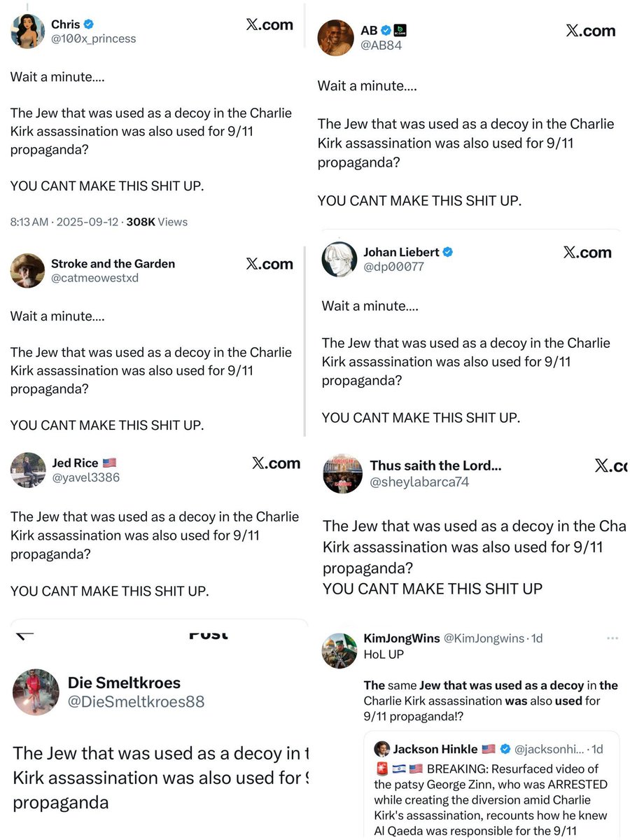Open the more options menu on KimJongWins post

coord(612,638)
